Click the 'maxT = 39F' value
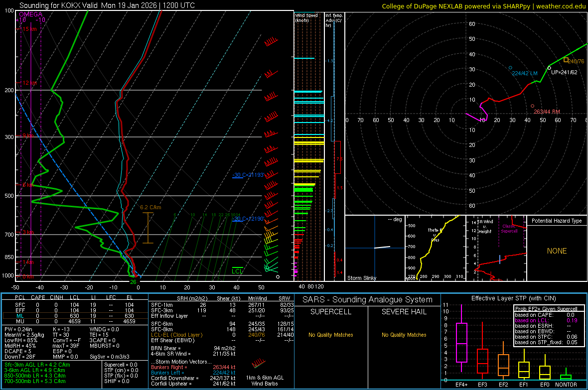Screen dimensions: 588x390 66,346
